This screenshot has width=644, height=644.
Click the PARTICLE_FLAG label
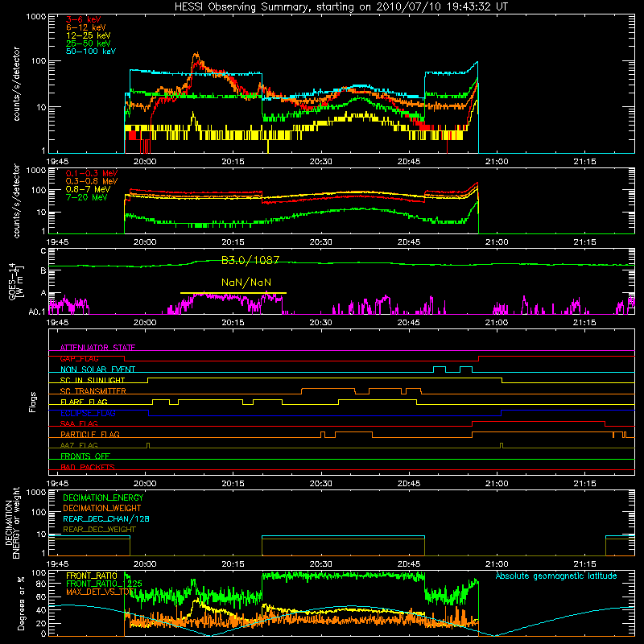point(90,434)
